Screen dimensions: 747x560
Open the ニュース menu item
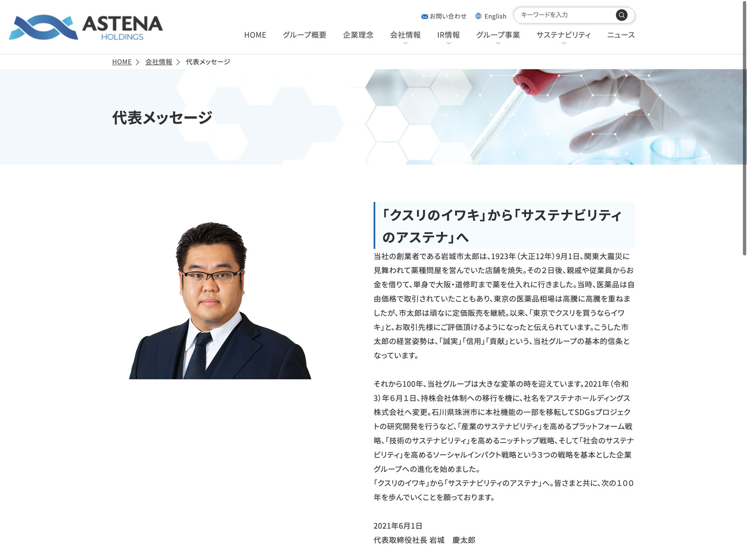point(620,35)
